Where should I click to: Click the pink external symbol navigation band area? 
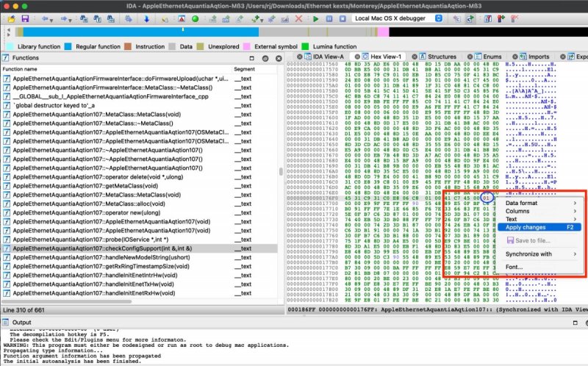(x=383, y=32)
